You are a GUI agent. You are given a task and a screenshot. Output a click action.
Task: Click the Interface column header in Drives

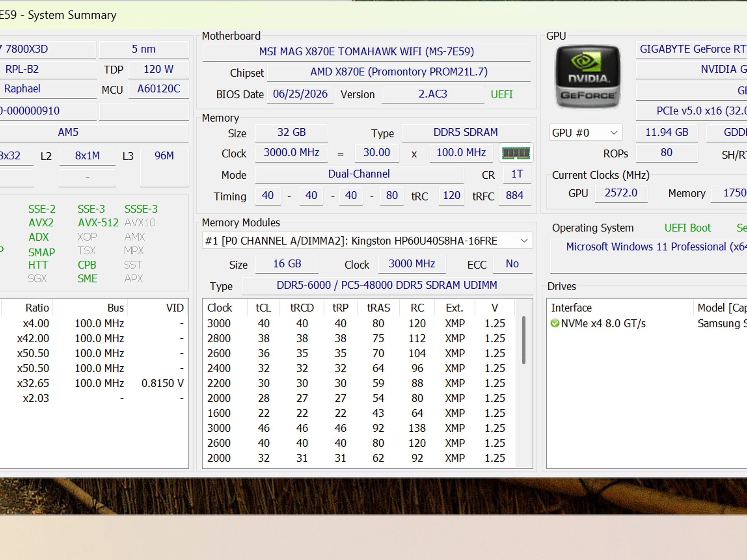point(620,308)
